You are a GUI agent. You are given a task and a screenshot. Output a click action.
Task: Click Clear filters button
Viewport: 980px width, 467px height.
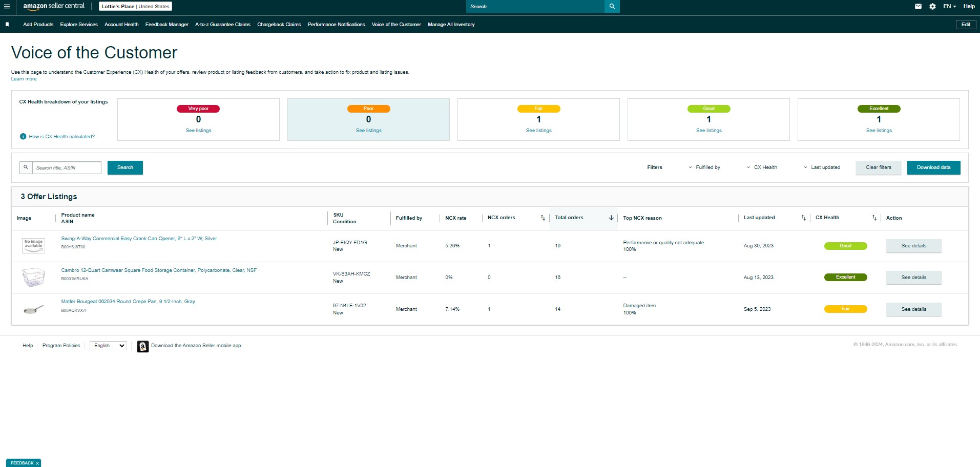tap(879, 167)
